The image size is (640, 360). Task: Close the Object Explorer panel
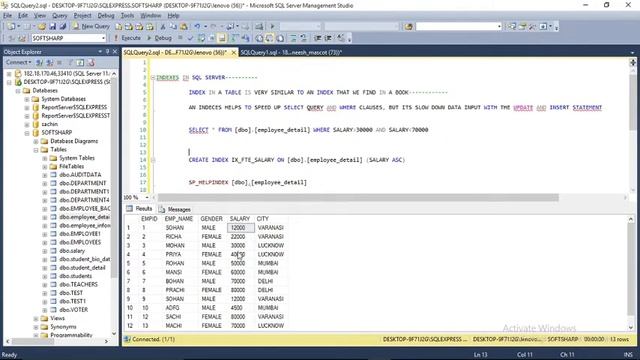tap(115, 51)
